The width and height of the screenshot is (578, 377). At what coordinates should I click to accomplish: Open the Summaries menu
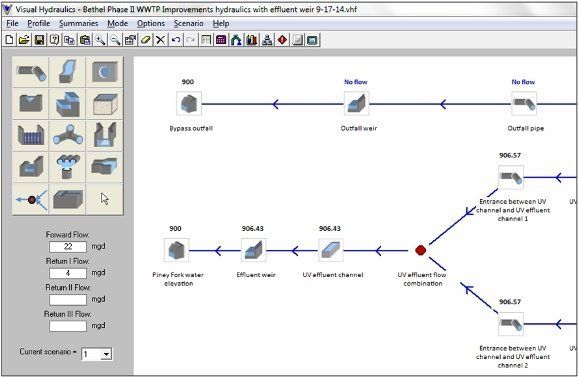coord(79,23)
